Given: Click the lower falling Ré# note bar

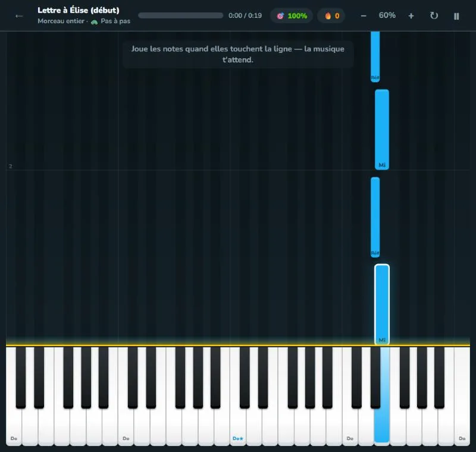Looking at the screenshot, I should click(375, 217).
